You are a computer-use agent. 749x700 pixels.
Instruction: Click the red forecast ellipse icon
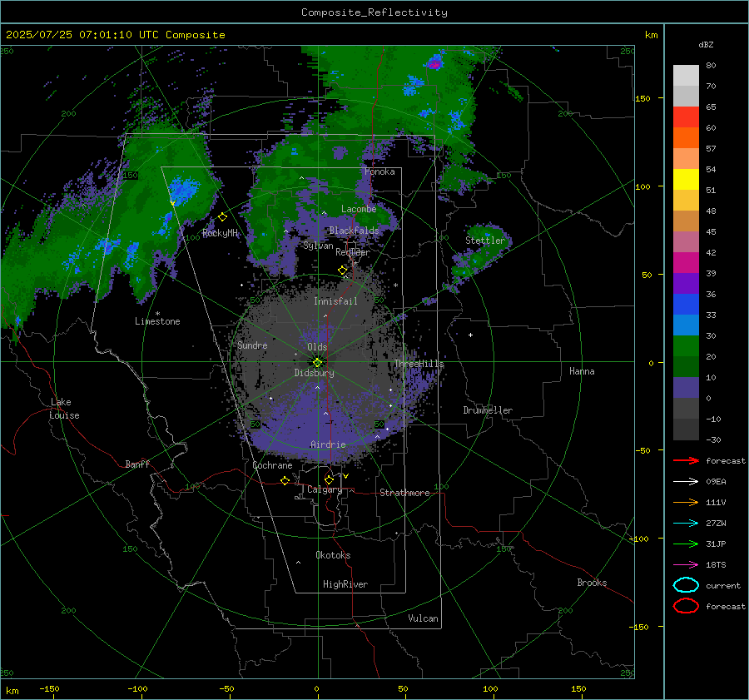coord(686,606)
